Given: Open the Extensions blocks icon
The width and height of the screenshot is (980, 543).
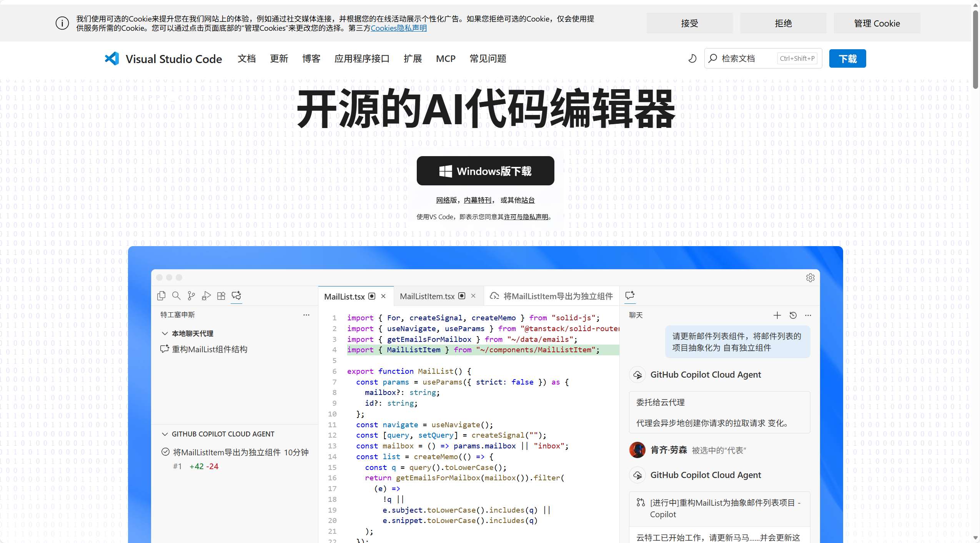Looking at the screenshot, I should [221, 295].
